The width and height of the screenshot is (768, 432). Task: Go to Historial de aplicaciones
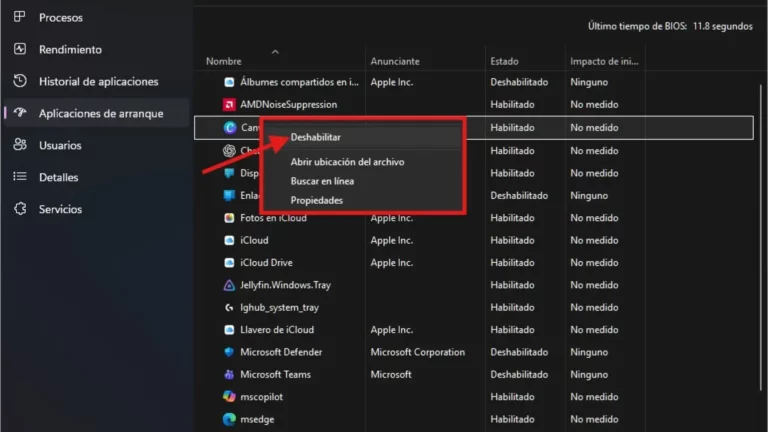[x=96, y=81]
